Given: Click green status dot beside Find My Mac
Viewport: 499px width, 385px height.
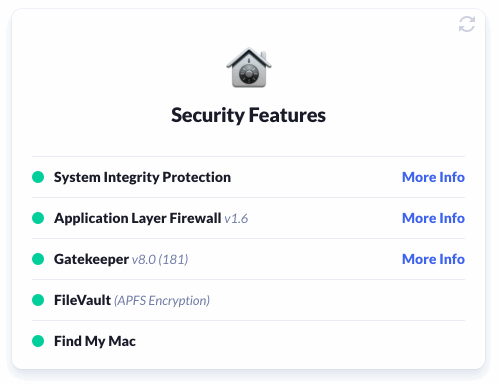Looking at the screenshot, I should click(x=38, y=341).
